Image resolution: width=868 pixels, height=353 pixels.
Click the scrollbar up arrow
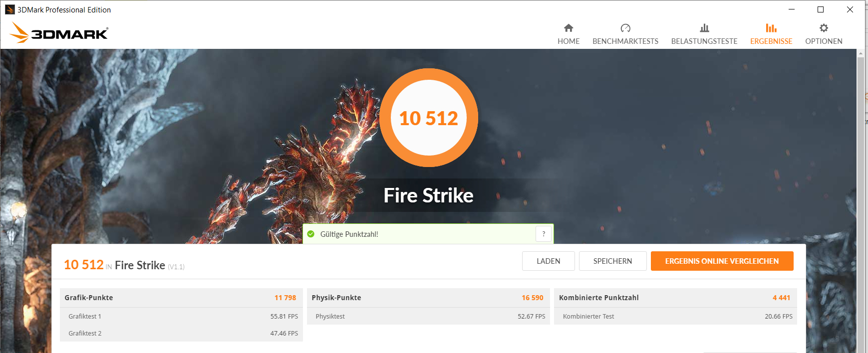(861, 53)
